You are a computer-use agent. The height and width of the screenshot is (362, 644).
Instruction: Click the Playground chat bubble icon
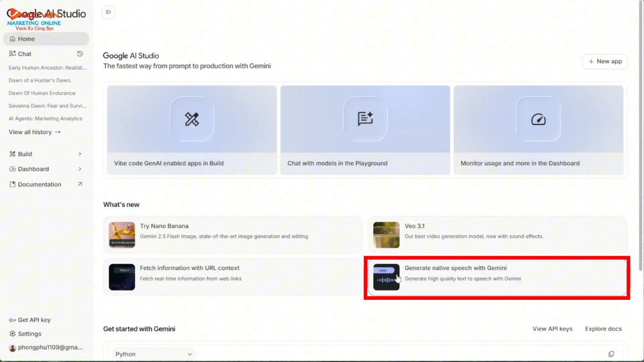[365, 120]
